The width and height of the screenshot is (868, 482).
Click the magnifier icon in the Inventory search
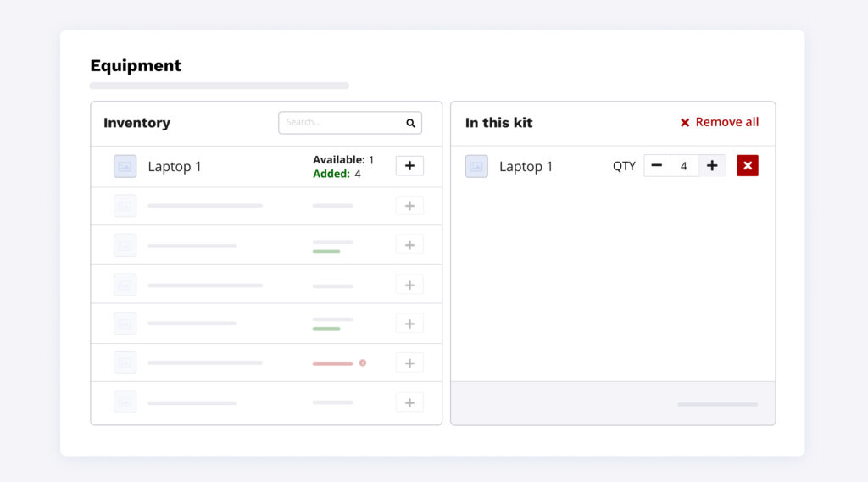click(410, 123)
